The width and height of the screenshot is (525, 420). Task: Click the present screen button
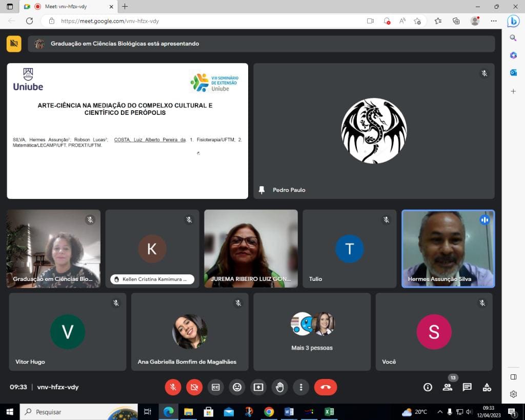coord(258,387)
